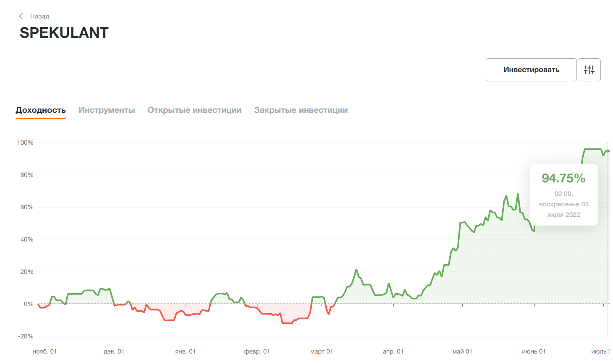Switch to the Инструменты tab
613x364 pixels.
(107, 110)
